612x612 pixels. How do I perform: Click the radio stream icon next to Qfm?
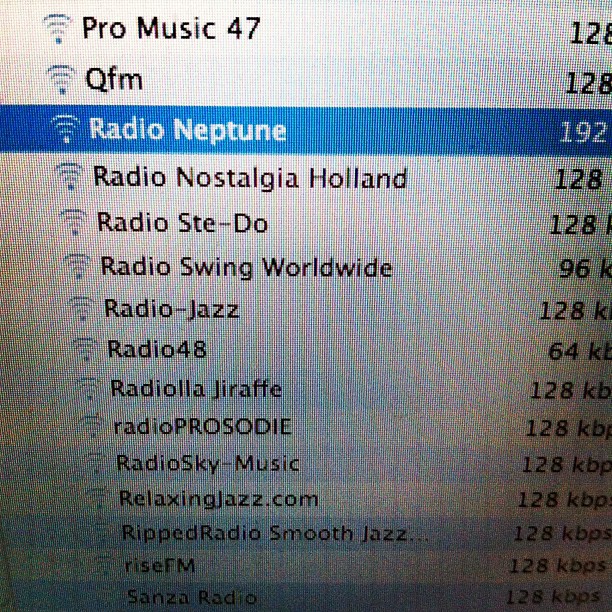click(x=61, y=79)
